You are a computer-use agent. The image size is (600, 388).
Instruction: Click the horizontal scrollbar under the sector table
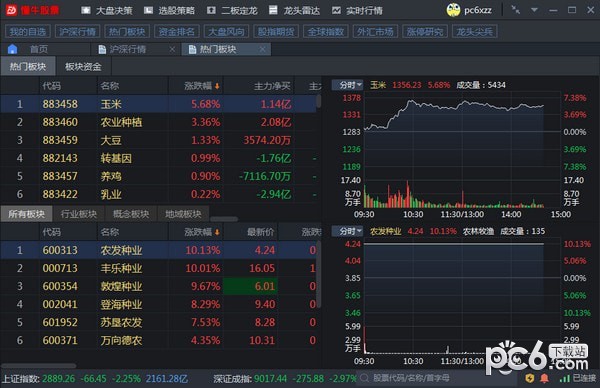[x=224, y=219]
